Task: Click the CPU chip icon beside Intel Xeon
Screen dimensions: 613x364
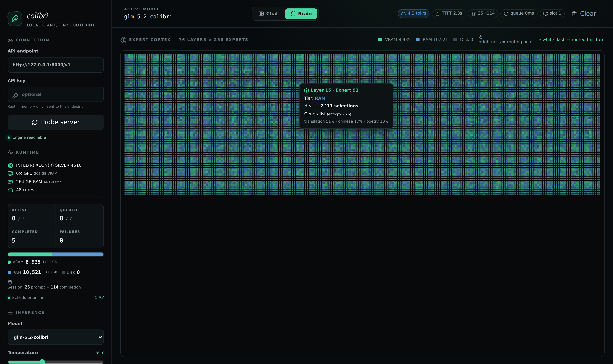Action: (x=10, y=165)
